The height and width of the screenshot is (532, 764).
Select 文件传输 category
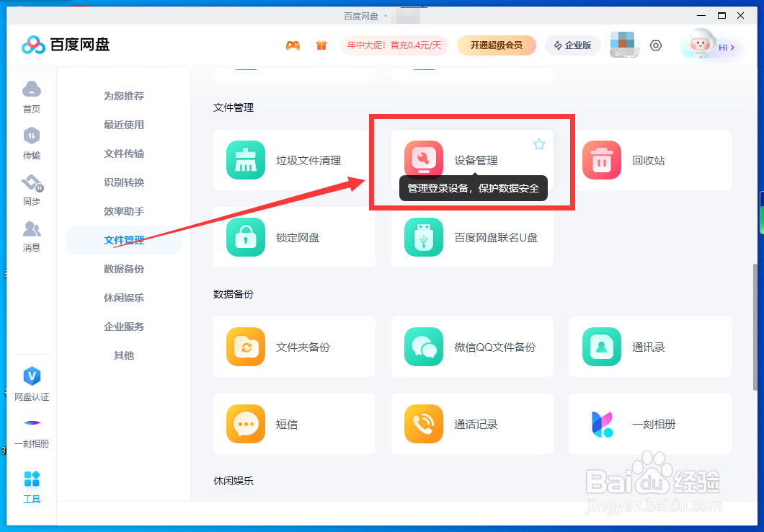[x=124, y=154]
